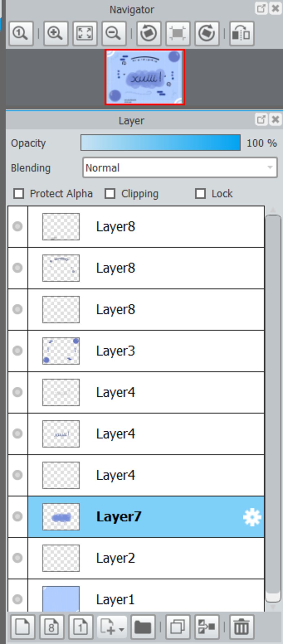Rotate the canvas view right

pyautogui.click(x=207, y=34)
